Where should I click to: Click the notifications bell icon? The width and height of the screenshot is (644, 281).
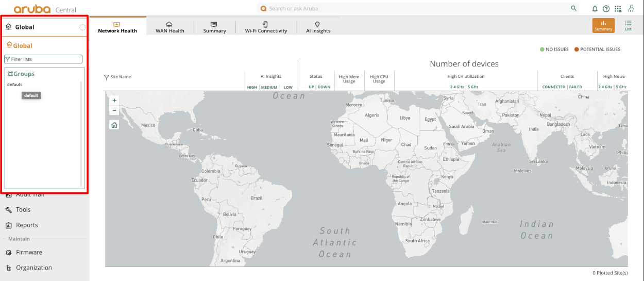click(x=595, y=9)
